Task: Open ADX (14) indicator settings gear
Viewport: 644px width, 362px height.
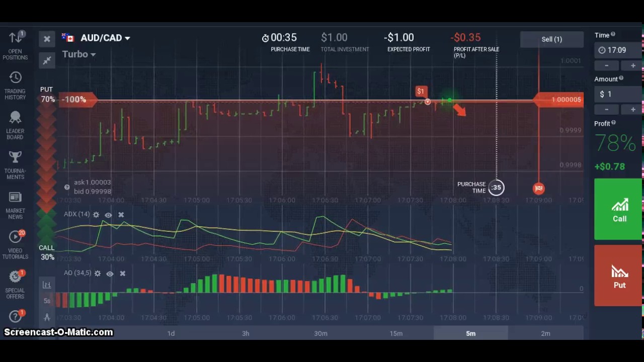Action: pos(96,215)
